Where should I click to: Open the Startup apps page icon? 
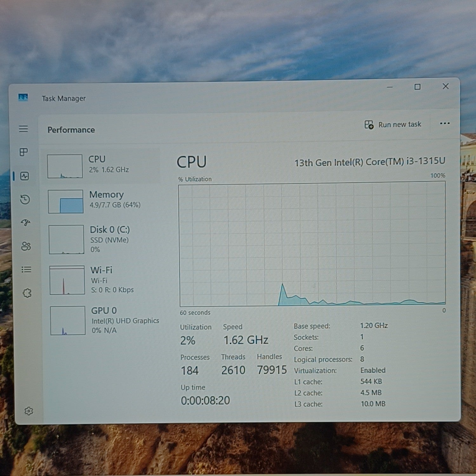pos(26,223)
